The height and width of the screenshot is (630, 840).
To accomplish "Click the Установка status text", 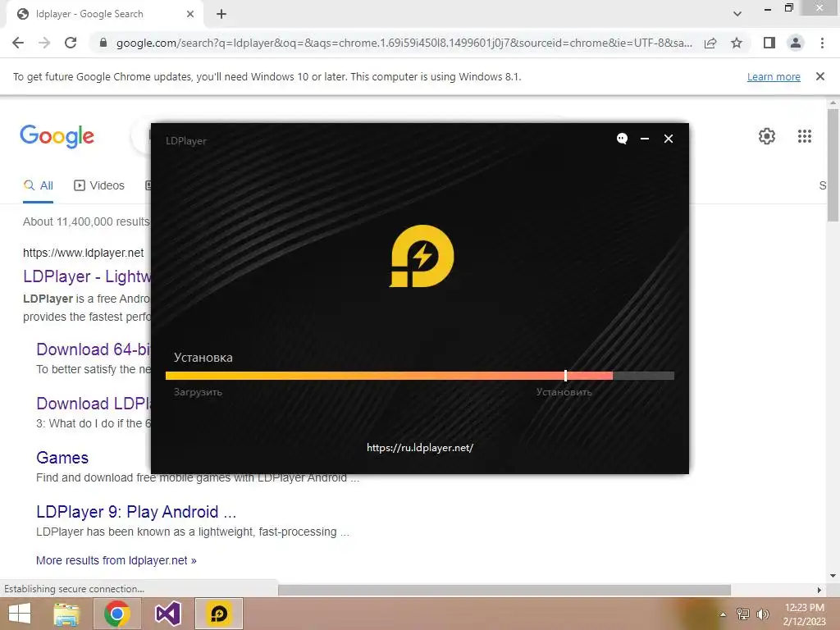I will point(203,358).
